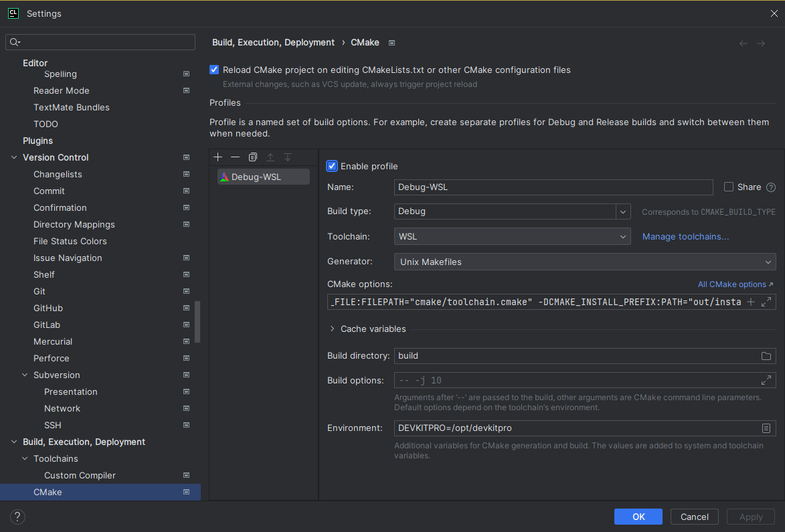Select the Debug-WSL profile

[x=263, y=177]
